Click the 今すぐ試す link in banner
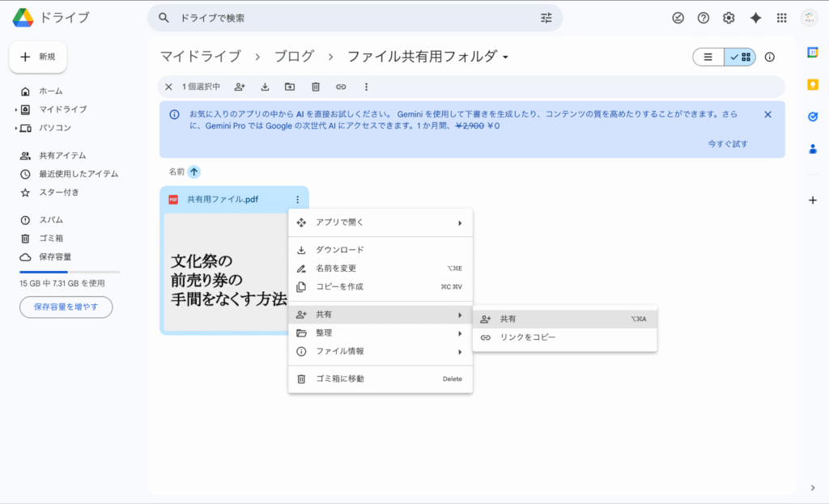 [727, 144]
